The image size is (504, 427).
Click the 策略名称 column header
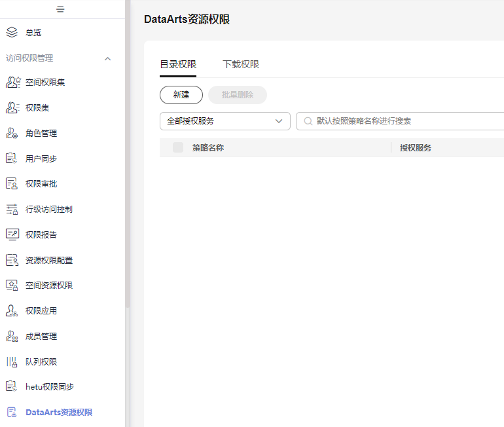tap(208, 147)
